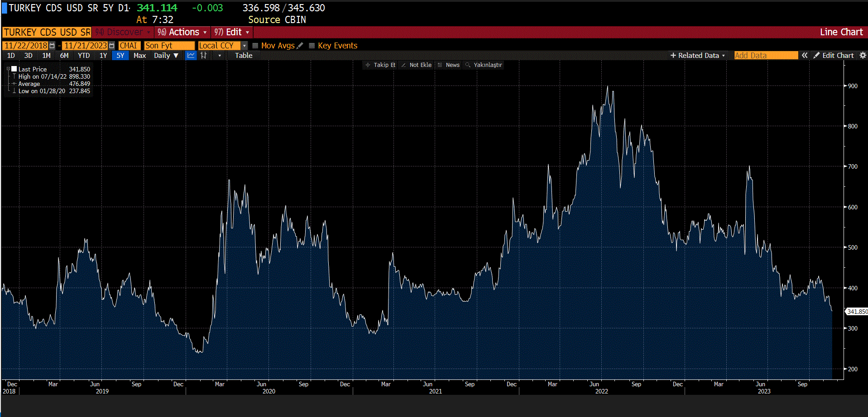This screenshot has width=868, height=417.
Task: Select the line chart type icon
Action: (x=191, y=56)
